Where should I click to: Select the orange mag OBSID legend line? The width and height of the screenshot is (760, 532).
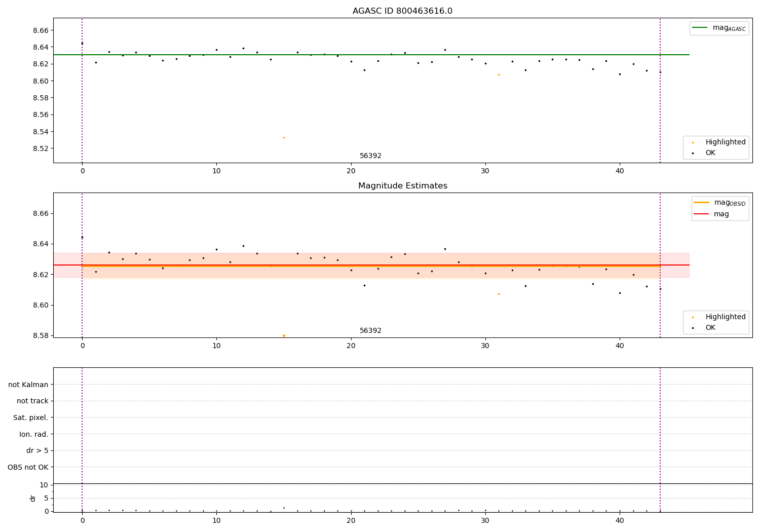click(x=701, y=203)
